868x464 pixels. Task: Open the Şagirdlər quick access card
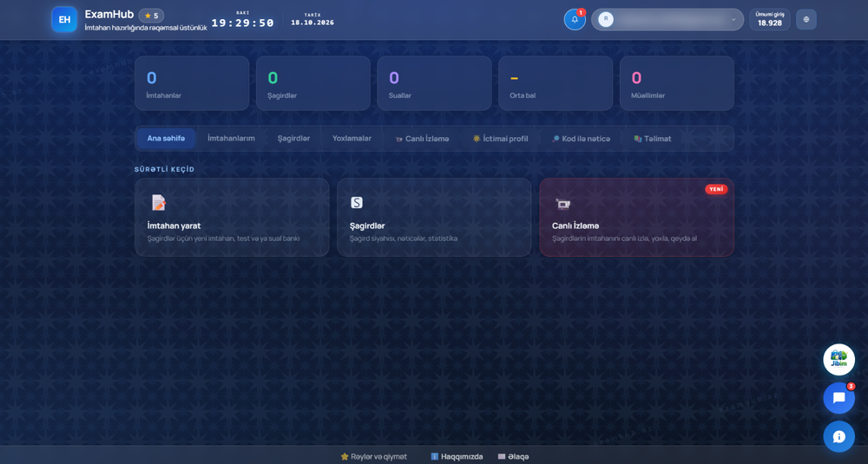click(x=434, y=218)
